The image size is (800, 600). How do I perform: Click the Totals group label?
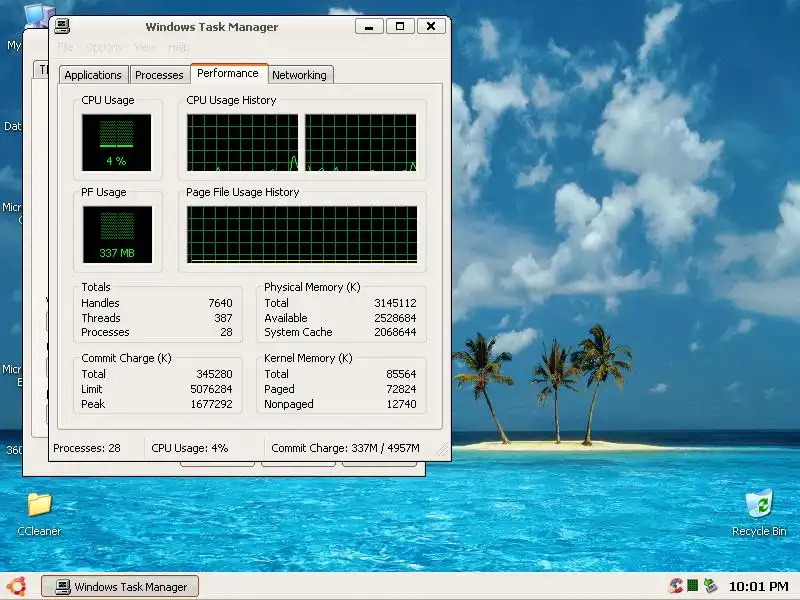[96, 287]
